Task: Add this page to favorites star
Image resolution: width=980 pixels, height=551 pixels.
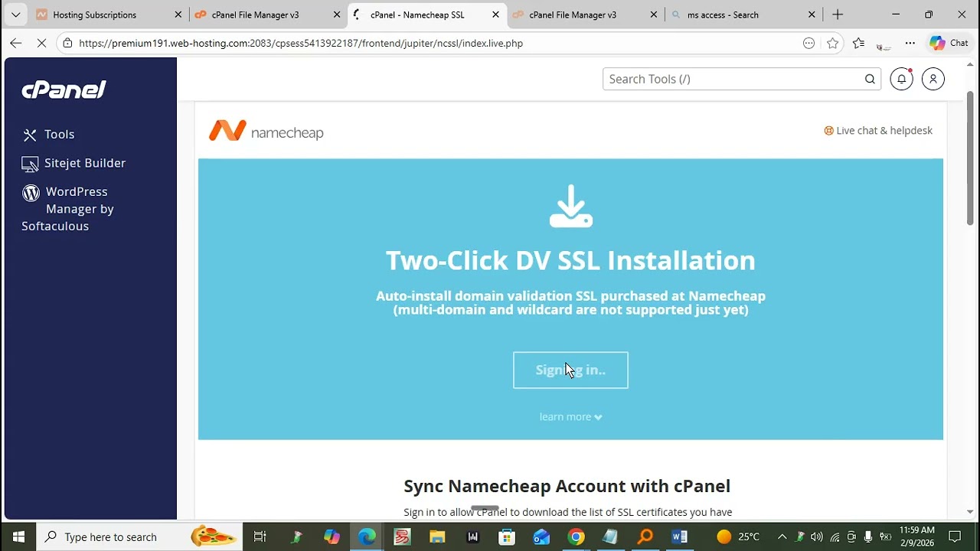Action: pyautogui.click(x=833, y=44)
